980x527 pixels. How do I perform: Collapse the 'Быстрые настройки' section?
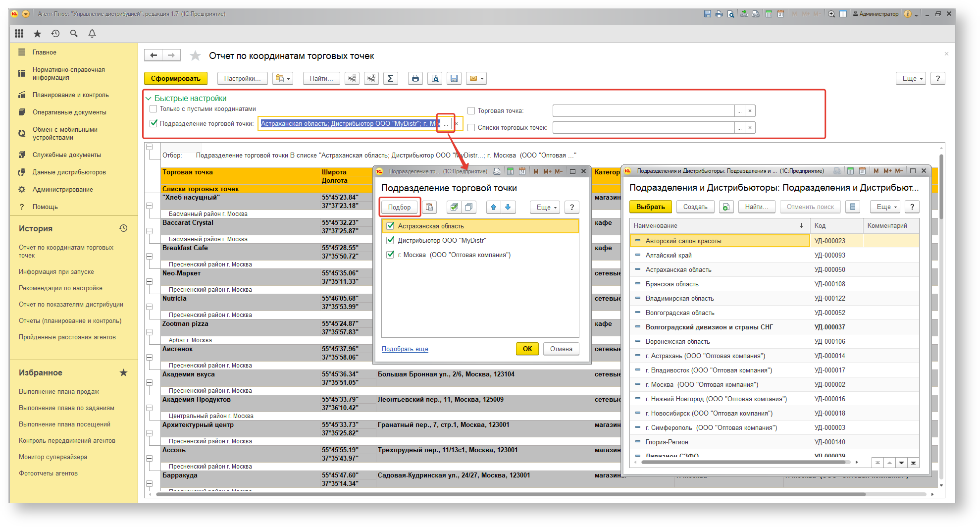click(149, 99)
